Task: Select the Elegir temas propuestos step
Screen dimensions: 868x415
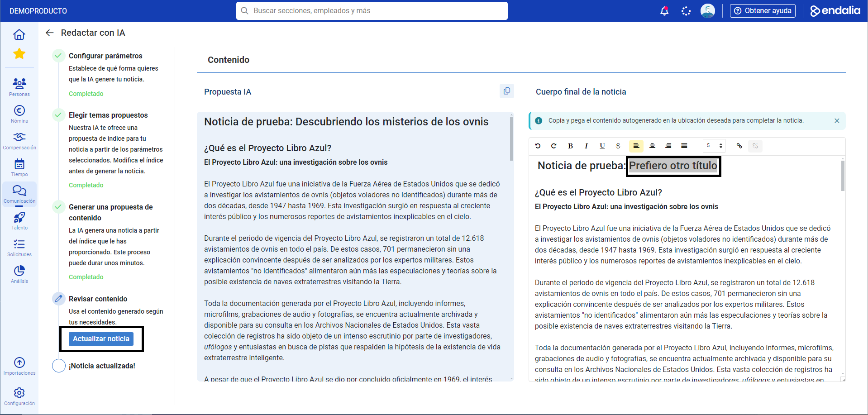Action: [x=108, y=115]
